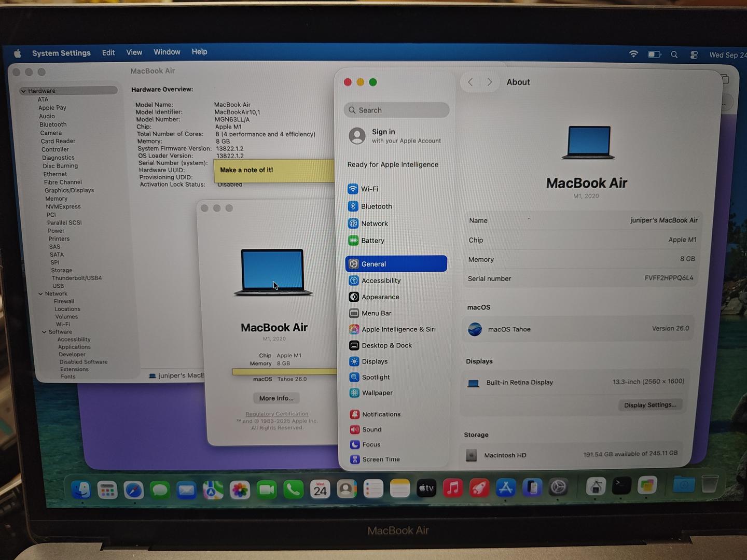Click Ready for Apple Intelligence
This screenshot has height=560, width=747.
click(393, 164)
